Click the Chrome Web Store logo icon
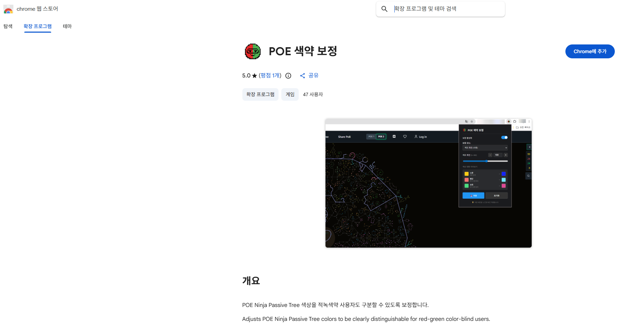The image size is (644, 324). [x=8, y=9]
